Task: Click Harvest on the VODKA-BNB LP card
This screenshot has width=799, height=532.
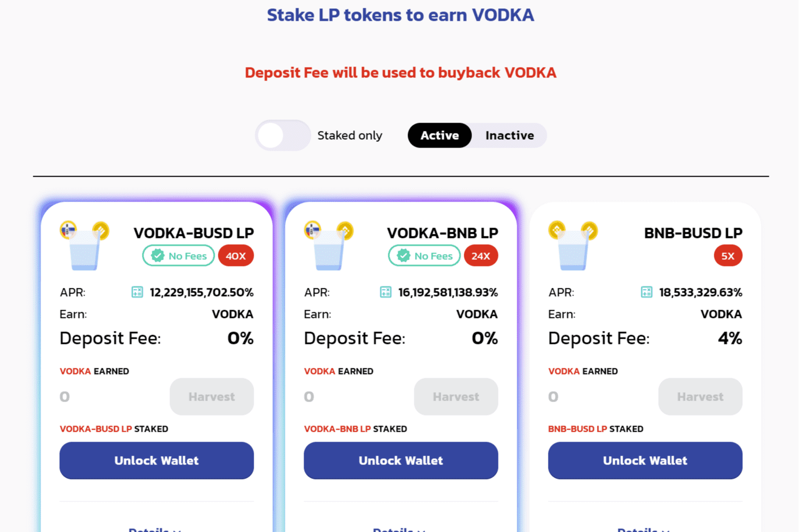Action: point(456,396)
